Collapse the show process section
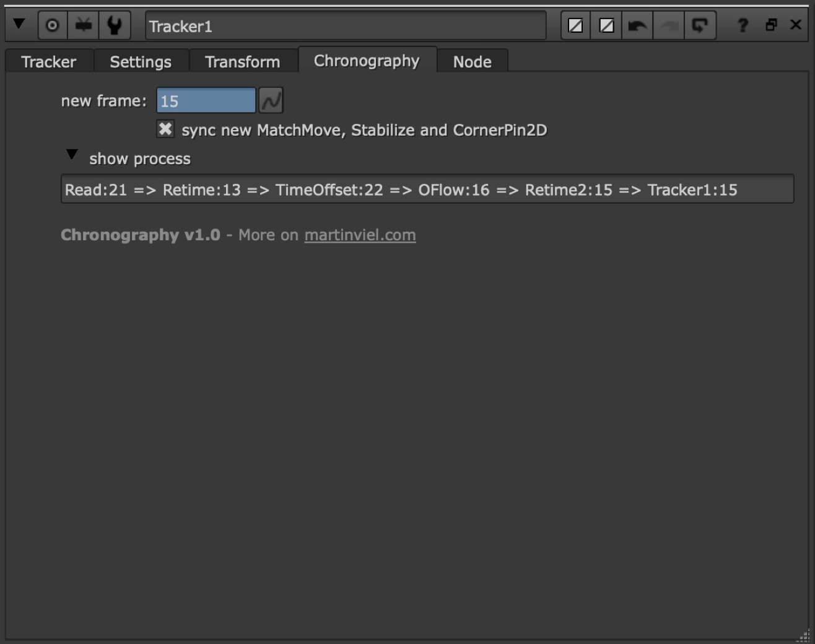815x644 pixels. pos(72,155)
